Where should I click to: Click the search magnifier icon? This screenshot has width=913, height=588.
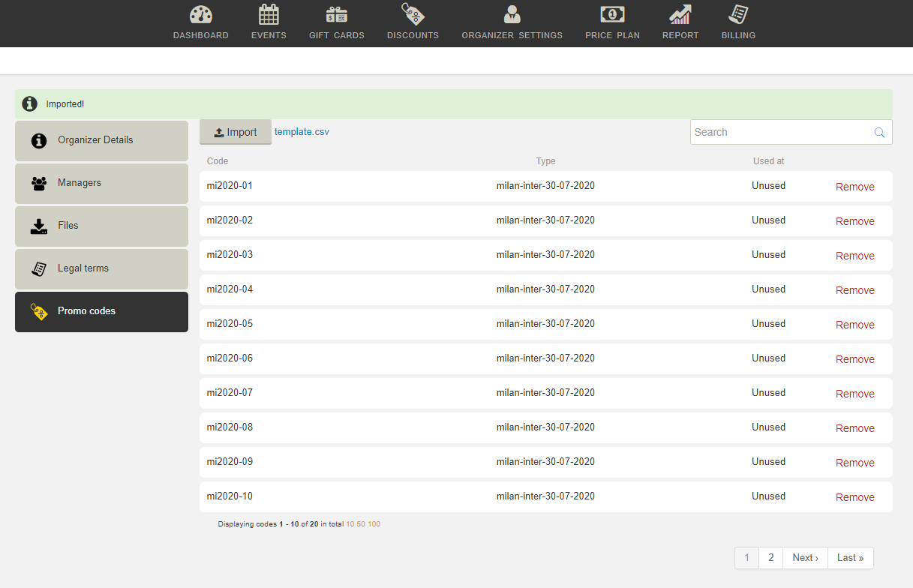tap(880, 132)
